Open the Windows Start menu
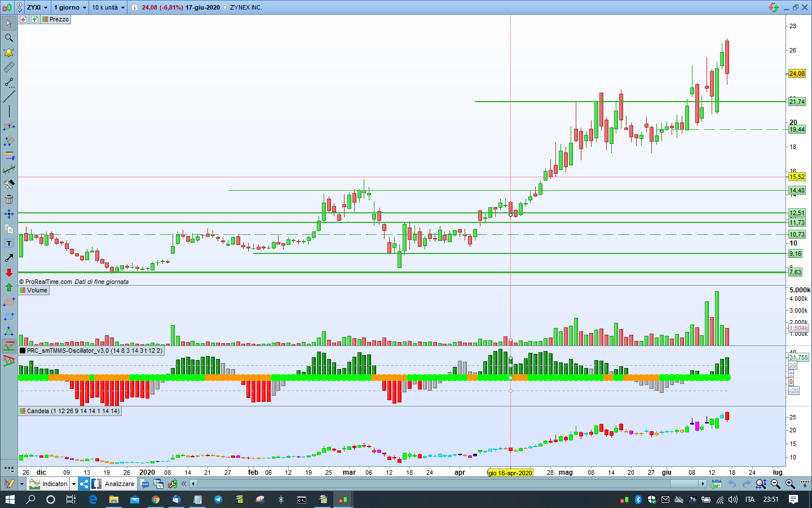Viewport: 812px width, 508px height. [x=10, y=500]
